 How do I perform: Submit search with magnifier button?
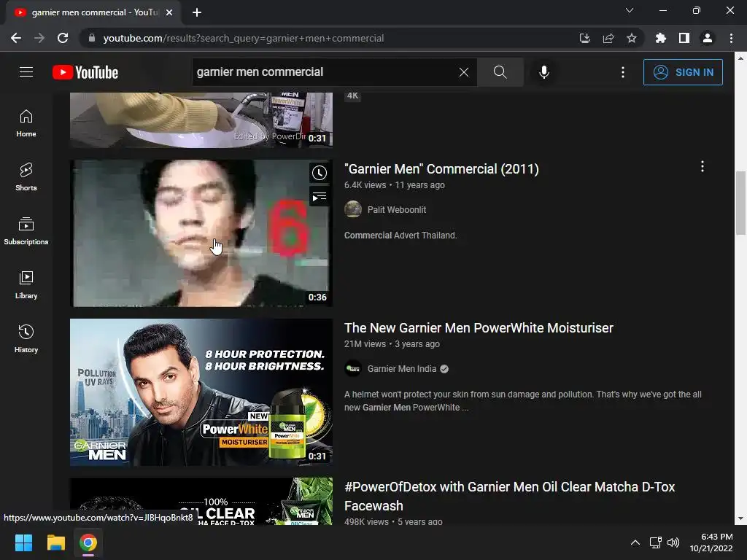coord(500,72)
